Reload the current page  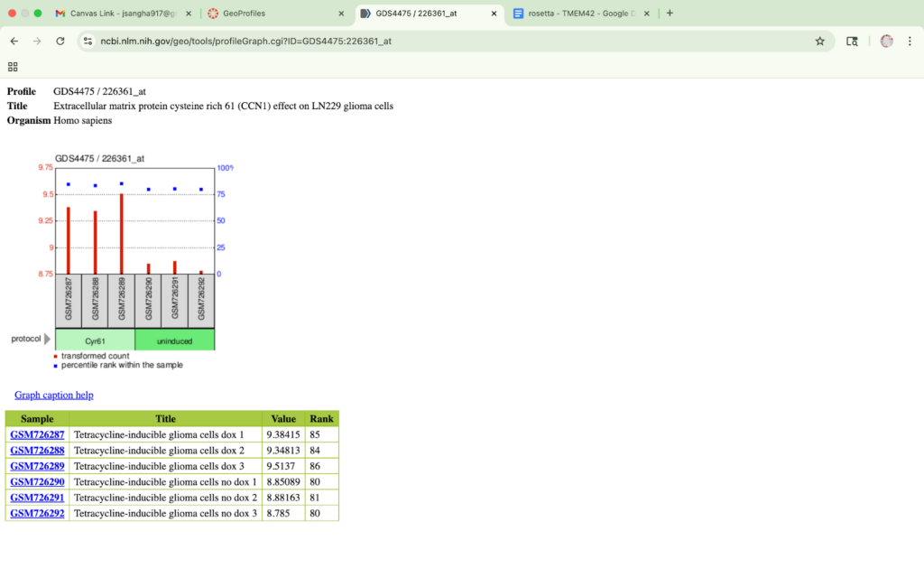pos(60,41)
